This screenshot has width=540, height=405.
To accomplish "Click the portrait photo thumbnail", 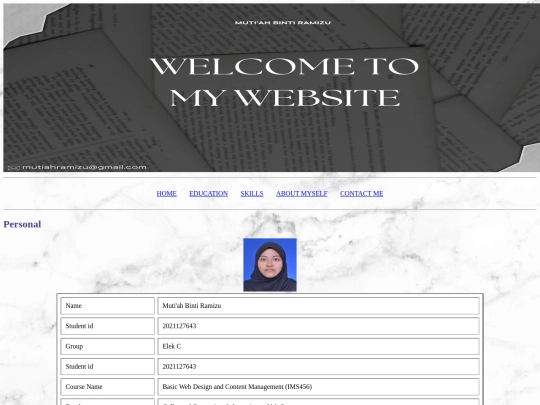I will [x=270, y=265].
